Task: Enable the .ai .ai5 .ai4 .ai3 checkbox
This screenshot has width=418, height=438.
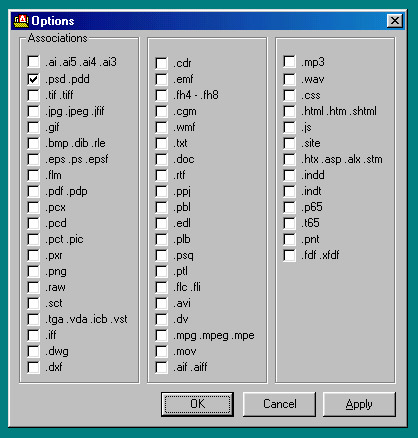Action: [x=33, y=62]
